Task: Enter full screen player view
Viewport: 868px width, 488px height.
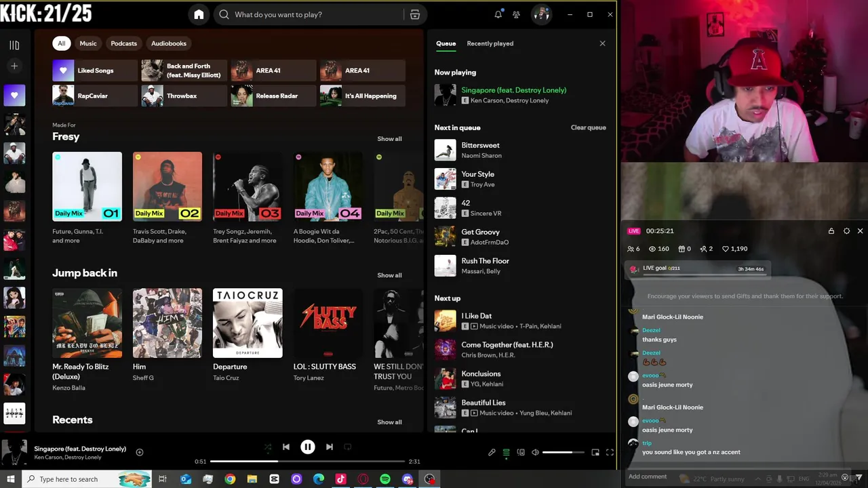Action: coord(610,452)
